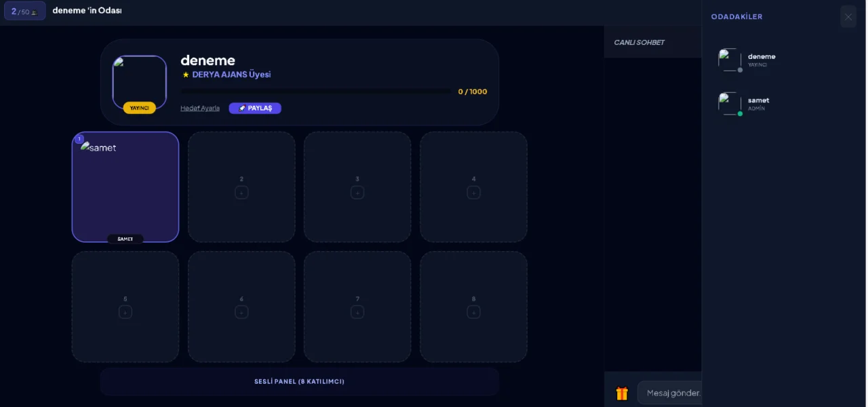The height and width of the screenshot is (407, 868).
Task: Click the yellow Yayıncı badge
Action: click(x=140, y=108)
